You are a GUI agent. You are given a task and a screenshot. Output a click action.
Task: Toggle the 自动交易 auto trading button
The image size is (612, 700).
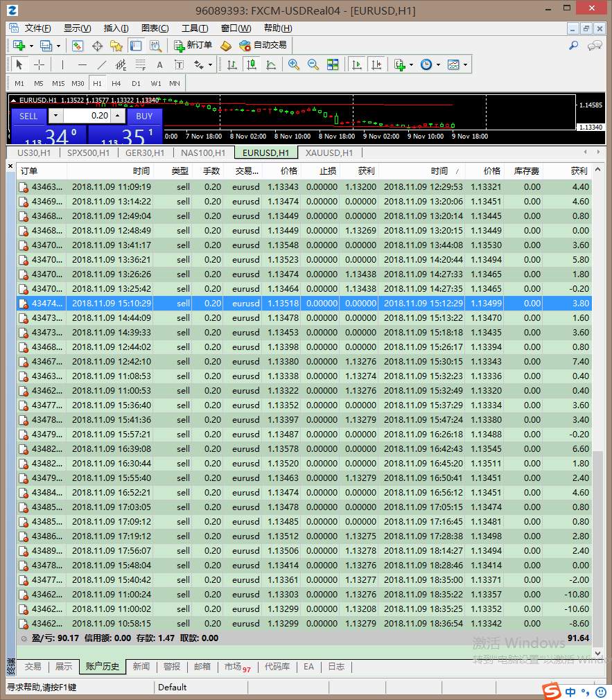point(263,45)
